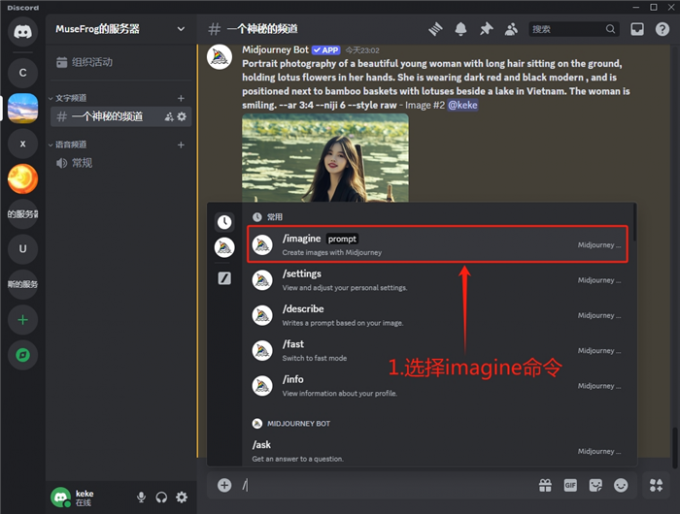Image resolution: width=680 pixels, height=514 pixels.
Task: Select Midjourney app tab in command picker
Action: coord(224,248)
